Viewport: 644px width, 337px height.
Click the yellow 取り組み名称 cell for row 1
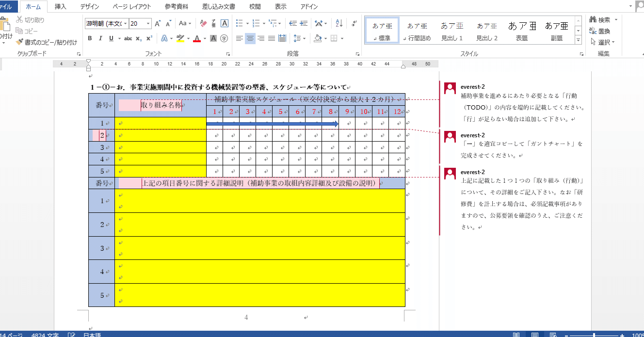[x=161, y=124]
